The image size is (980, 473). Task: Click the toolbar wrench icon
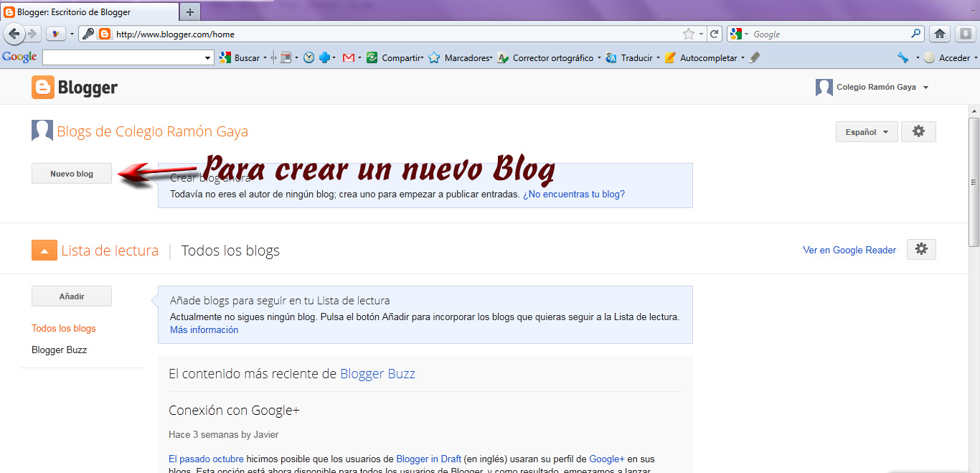click(903, 57)
